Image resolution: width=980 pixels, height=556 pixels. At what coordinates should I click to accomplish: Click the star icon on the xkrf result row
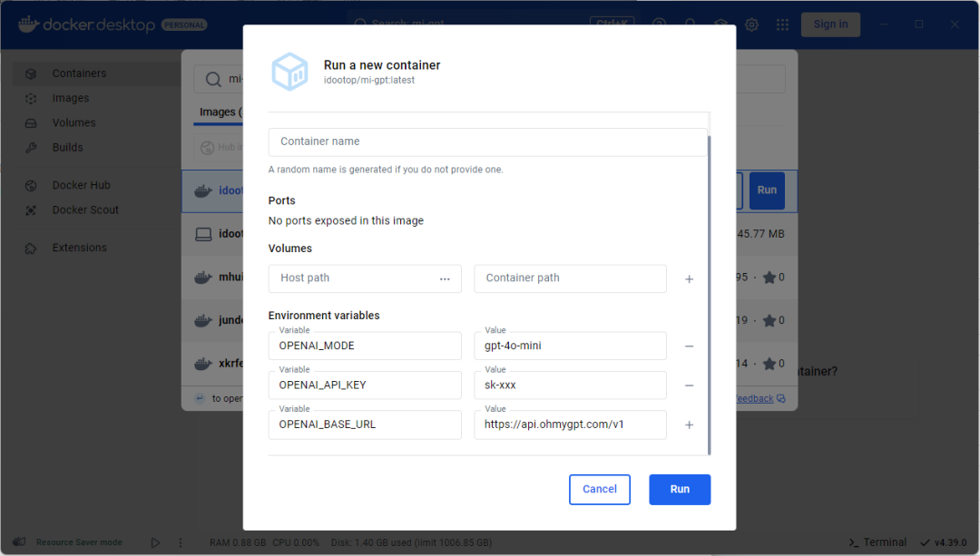(769, 364)
